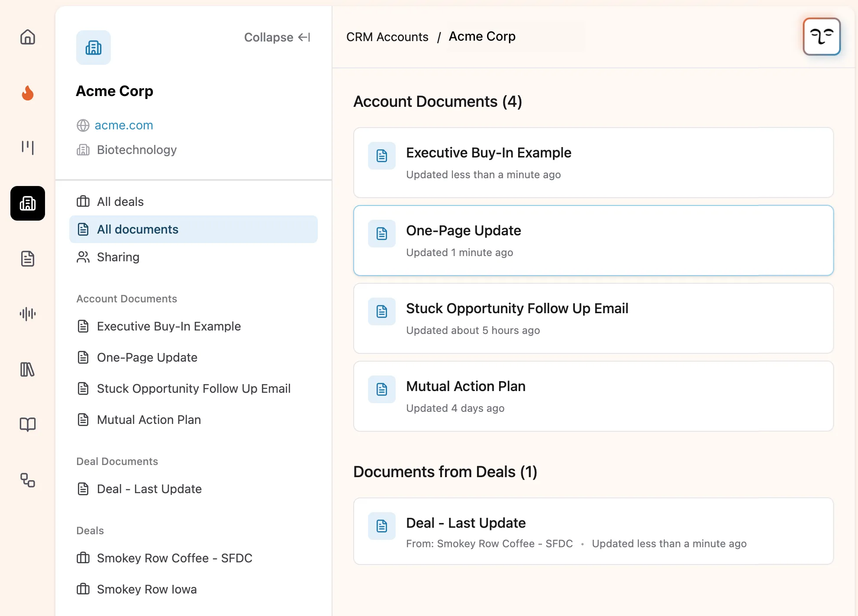Expand the Smokey Row Coffee - SFDC deal
The height and width of the screenshot is (616, 858).
click(x=174, y=558)
